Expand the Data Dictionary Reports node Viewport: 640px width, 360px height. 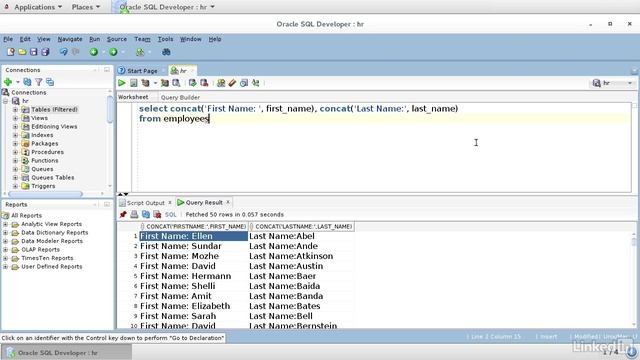tap(5, 233)
